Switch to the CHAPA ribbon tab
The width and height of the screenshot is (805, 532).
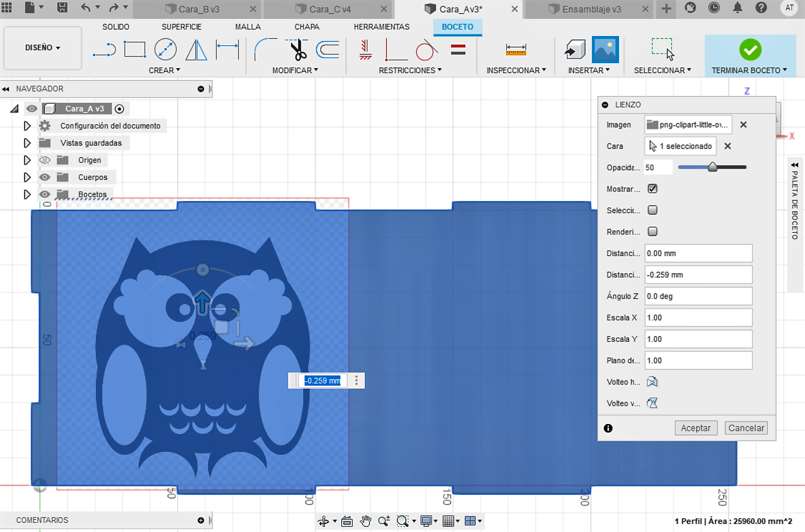tap(307, 27)
